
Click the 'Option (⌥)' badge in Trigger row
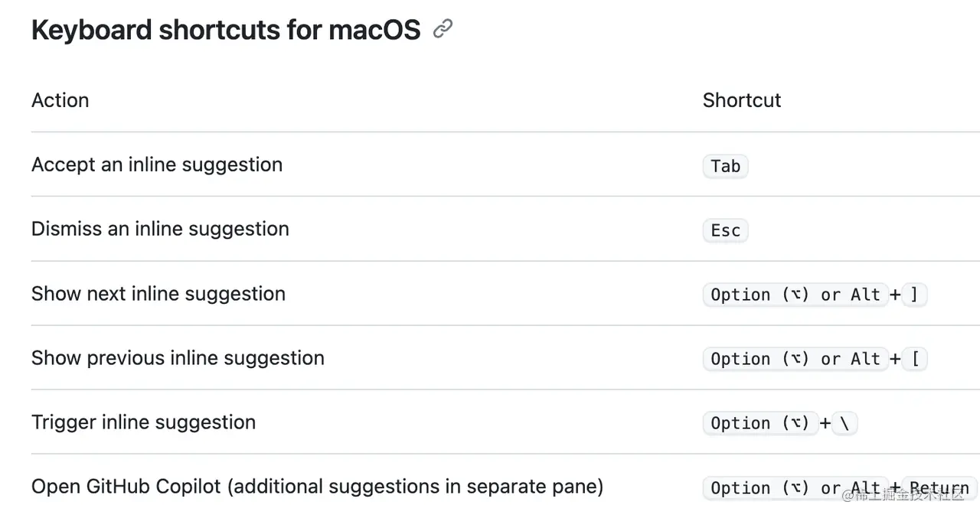(760, 423)
